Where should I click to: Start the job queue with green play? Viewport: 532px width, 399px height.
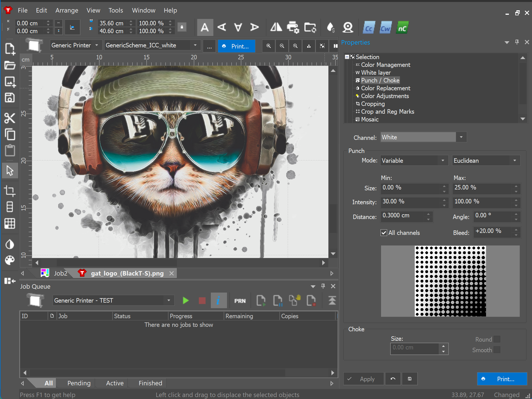tap(186, 301)
